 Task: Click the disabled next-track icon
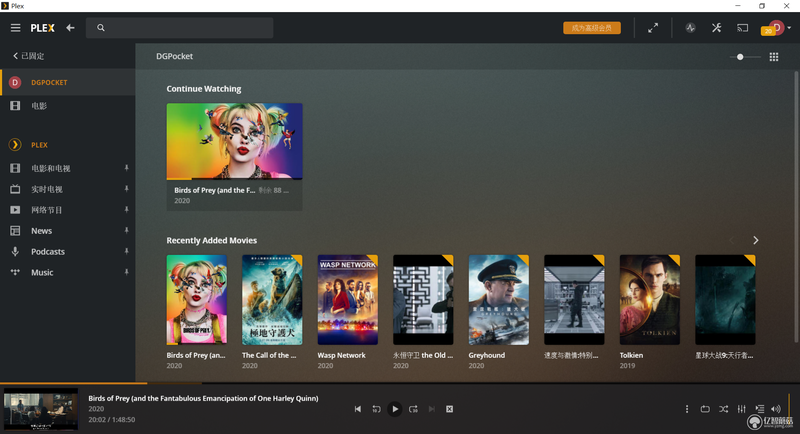(x=432, y=409)
